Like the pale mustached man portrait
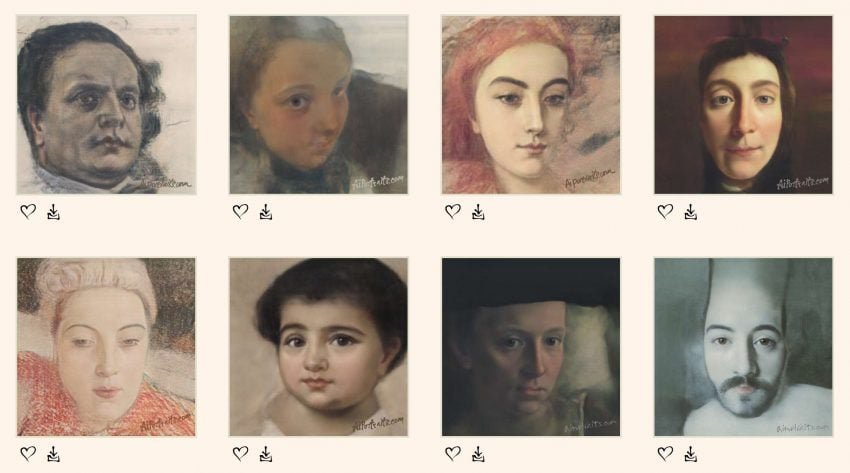This screenshot has height=473, width=850. pyautogui.click(x=666, y=453)
